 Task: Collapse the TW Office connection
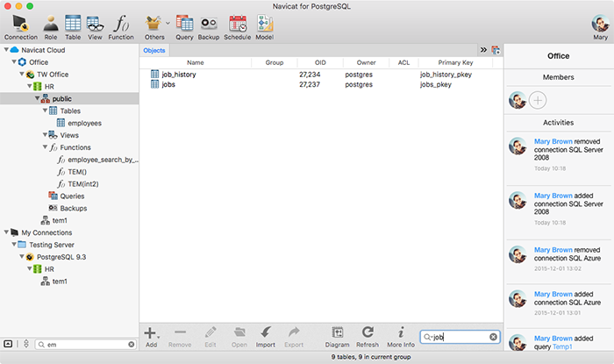click(x=22, y=74)
